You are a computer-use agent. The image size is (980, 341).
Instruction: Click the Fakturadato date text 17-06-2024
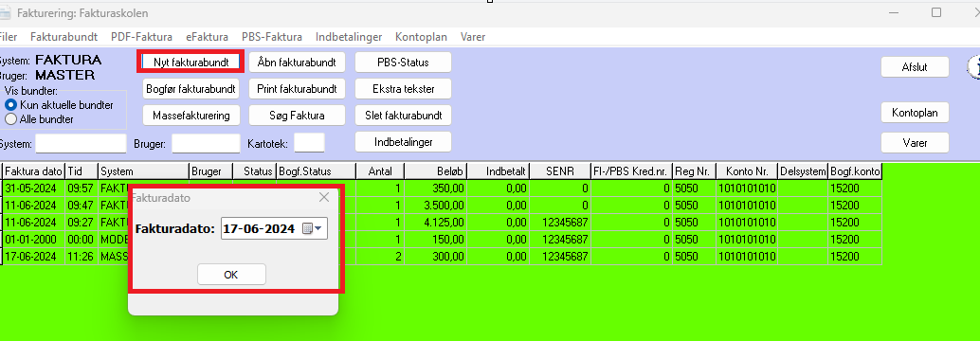(x=259, y=229)
